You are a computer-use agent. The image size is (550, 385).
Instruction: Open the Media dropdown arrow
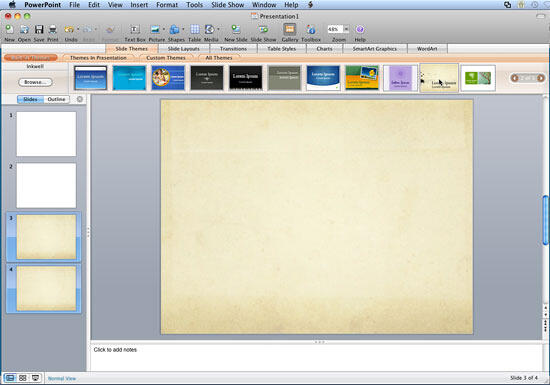tap(218, 29)
